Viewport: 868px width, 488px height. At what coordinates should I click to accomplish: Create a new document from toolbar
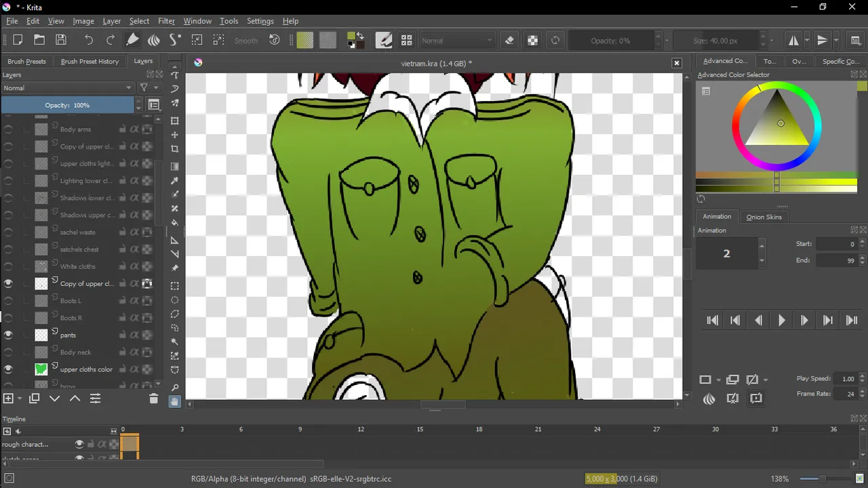pyautogui.click(x=18, y=40)
